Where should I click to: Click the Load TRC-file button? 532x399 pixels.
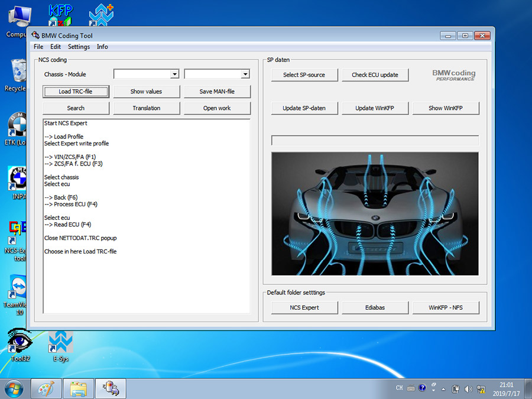[x=76, y=91]
